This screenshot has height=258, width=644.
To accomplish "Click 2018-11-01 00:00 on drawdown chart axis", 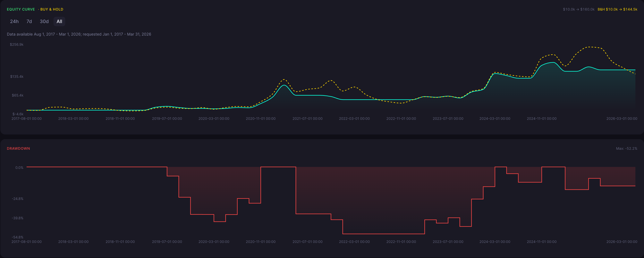I will 120,242.
